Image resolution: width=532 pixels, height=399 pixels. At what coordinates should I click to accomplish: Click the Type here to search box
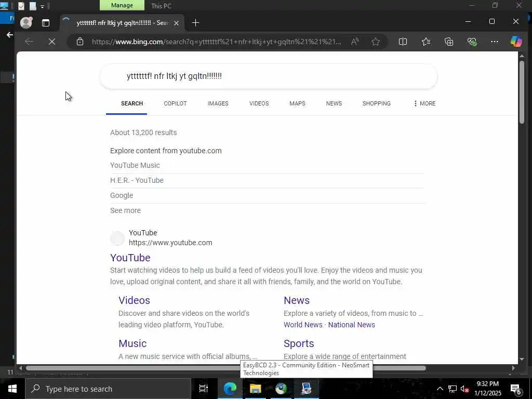pos(108,389)
